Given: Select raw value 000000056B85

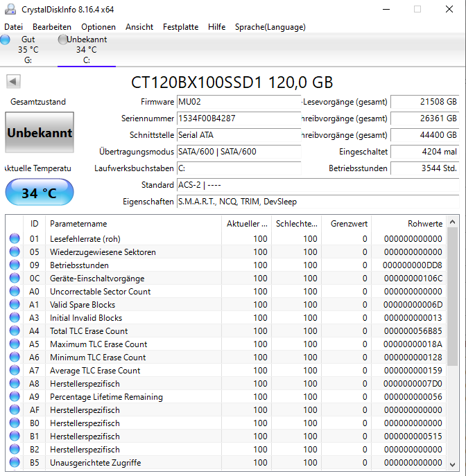Looking at the screenshot, I should [413, 331].
